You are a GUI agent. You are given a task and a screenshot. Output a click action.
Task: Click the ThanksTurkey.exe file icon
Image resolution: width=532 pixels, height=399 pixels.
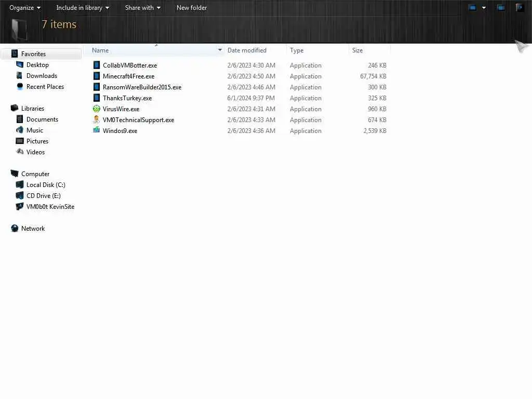tap(97, 98)
